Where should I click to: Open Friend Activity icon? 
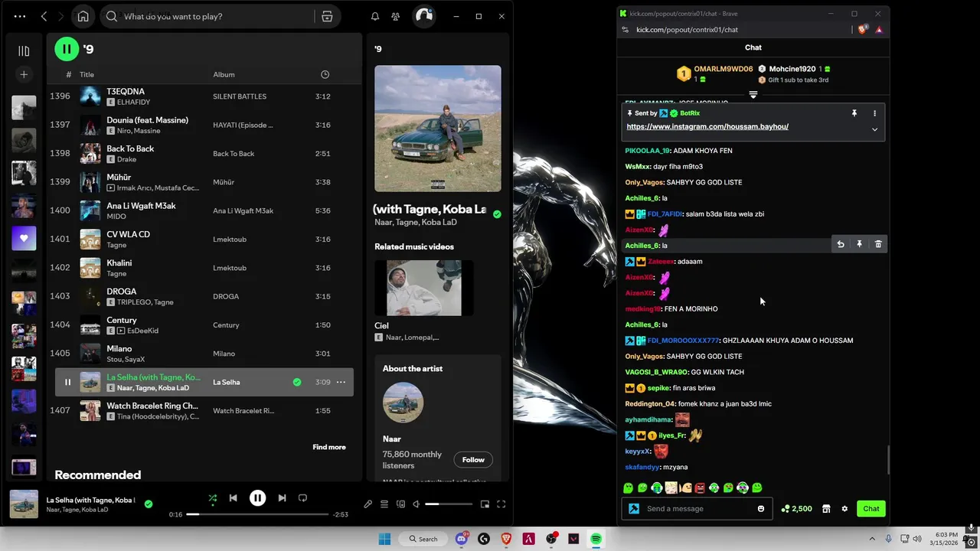coord(395,16)
